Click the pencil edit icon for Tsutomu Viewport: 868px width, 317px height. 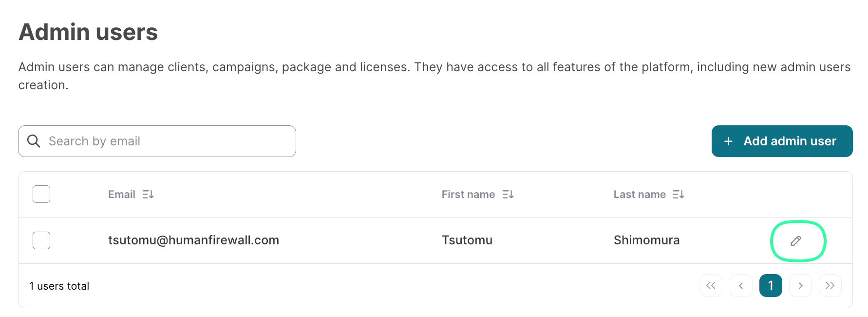[x=795, y=241]
